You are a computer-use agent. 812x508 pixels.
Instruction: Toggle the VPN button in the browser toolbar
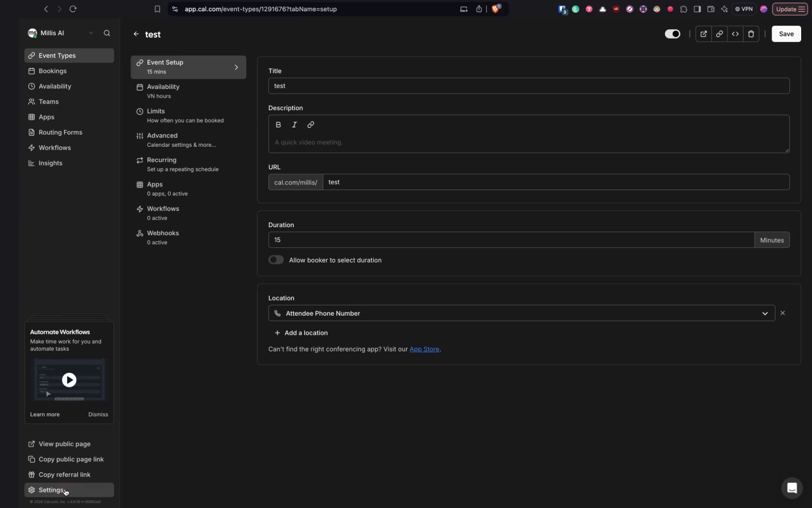(744, 8)
